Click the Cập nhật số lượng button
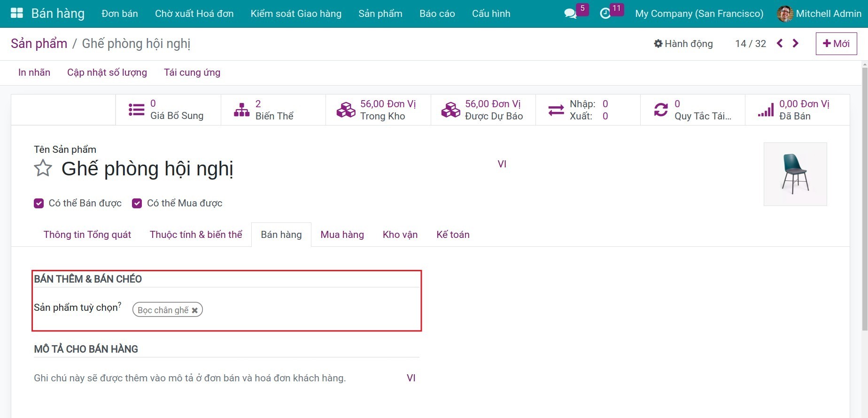The height and width of the screenshot is (418, 868). (107, 72)
